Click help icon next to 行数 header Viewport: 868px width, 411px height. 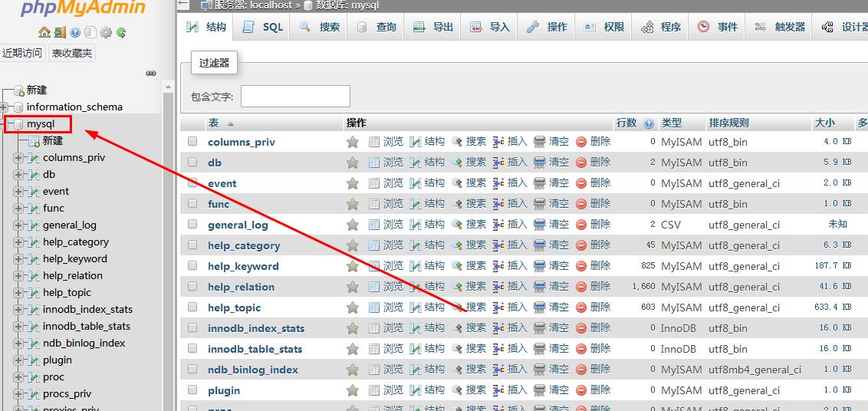pos(650,123)
